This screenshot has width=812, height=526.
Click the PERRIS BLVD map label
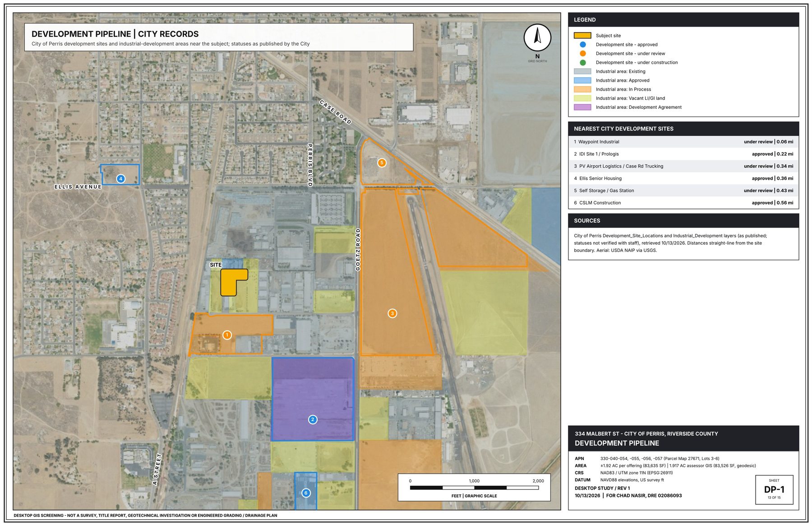coord(310,165)
